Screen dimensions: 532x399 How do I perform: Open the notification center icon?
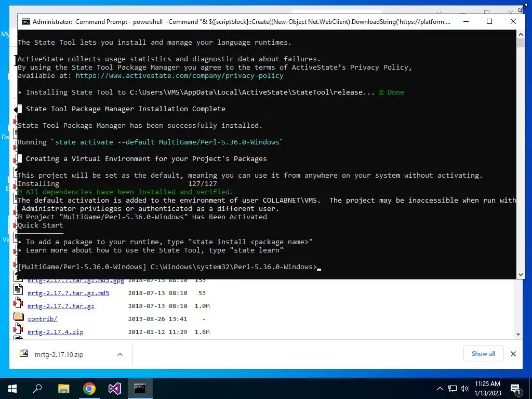[516, 389]
